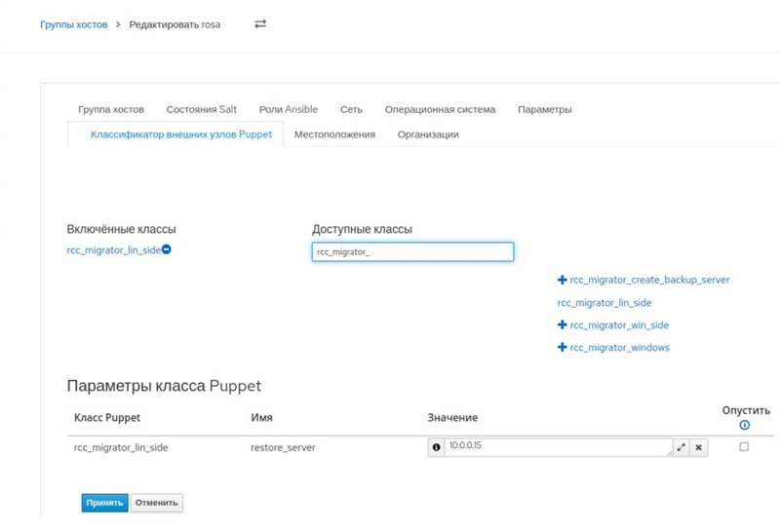The image size is (781, 532).
Task: Open the Операционная система tab
Action: tap(440, 110)
